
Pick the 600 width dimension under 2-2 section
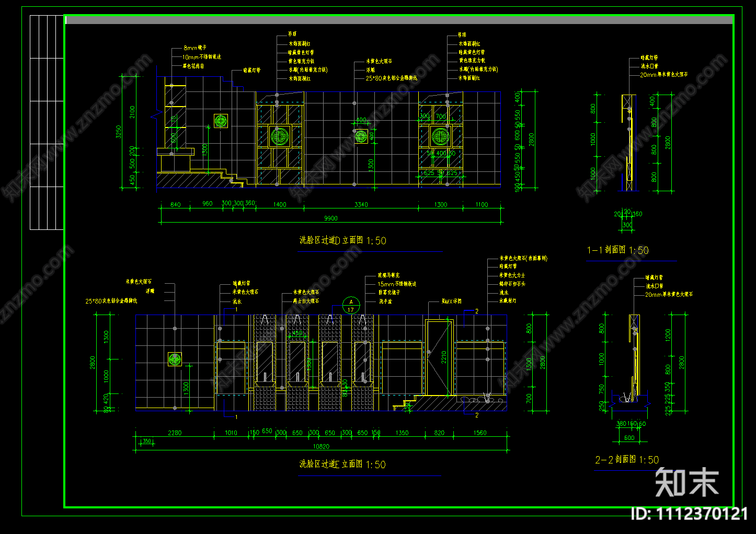tap(629, 438)
